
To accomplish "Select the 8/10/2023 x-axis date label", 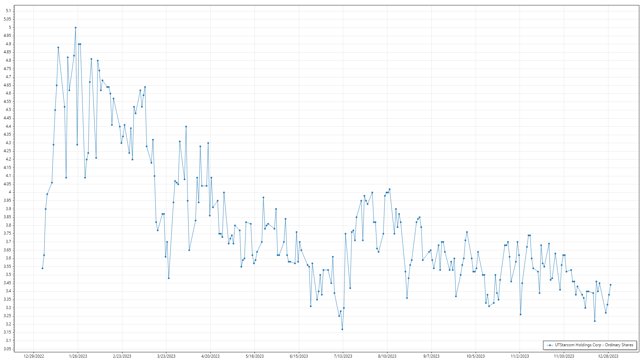I will click(387, 356).
